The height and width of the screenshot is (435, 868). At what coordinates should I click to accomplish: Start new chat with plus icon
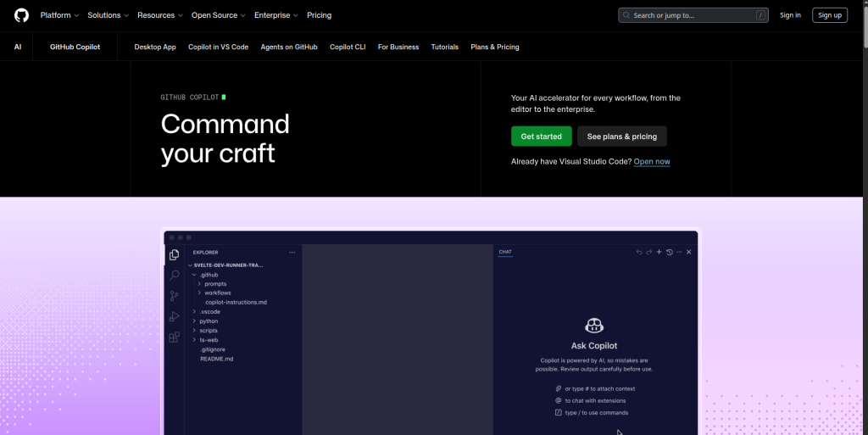pos(659,253)
